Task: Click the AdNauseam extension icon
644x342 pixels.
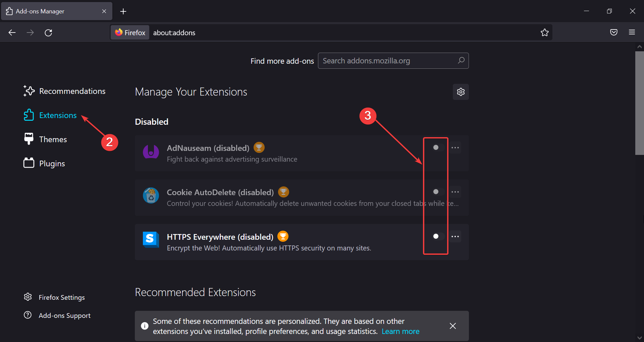Action: (151, 152)
